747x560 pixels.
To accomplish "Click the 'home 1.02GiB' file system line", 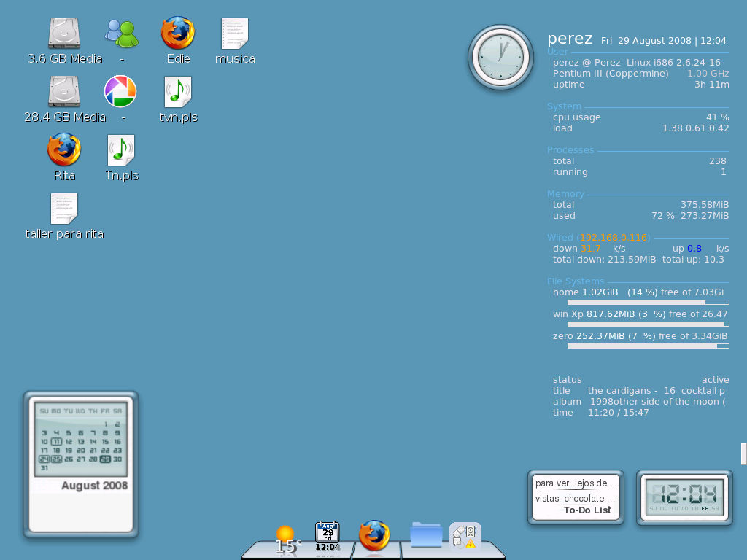I will pyautogui.click(x=638, y=292).
